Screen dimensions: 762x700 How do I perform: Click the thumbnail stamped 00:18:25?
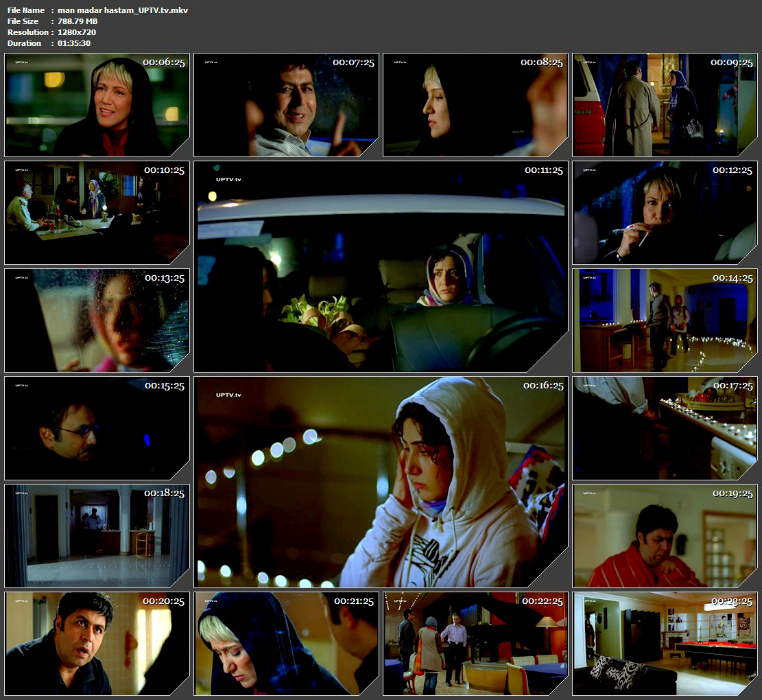(97, 536)
